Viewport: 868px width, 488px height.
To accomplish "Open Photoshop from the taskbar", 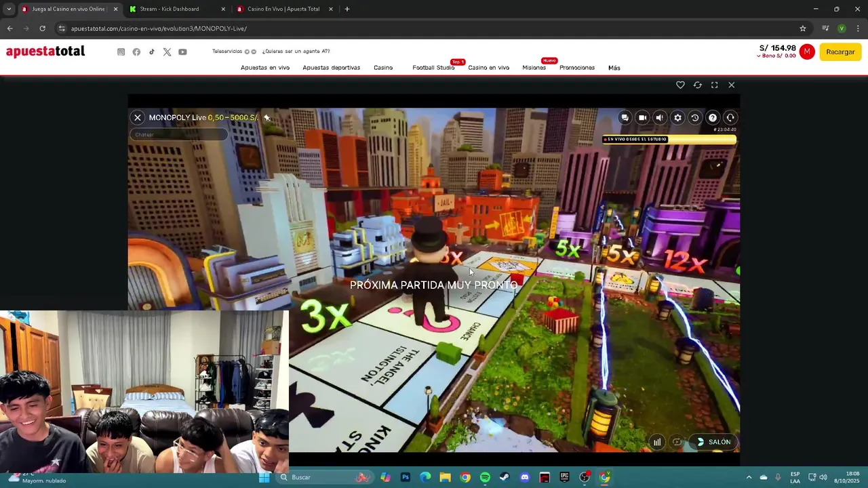I will point(406,477).
